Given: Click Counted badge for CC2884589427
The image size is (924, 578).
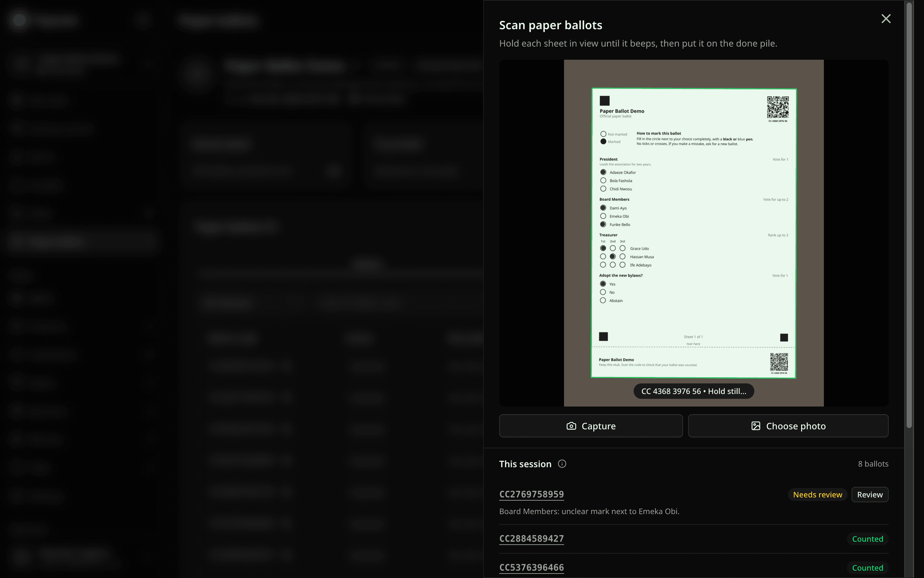Looking at the screenshot, I should [868, 539].
